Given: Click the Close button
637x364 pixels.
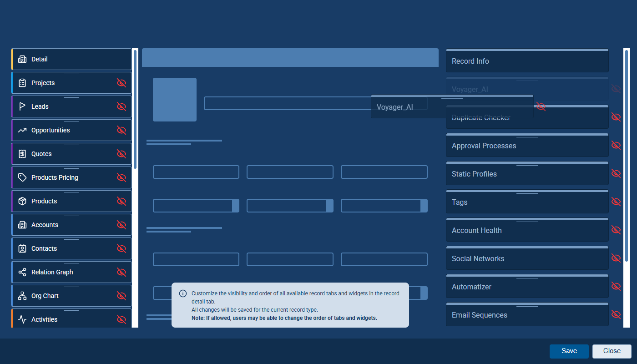Looking at the screenshot, I should tap(612, 351).
